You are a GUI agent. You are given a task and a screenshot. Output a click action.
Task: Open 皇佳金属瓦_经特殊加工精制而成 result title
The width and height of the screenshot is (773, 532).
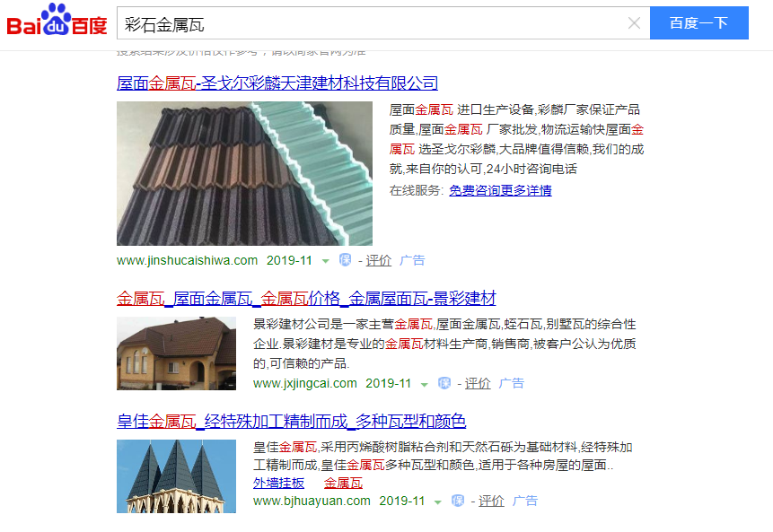(292, 421)
